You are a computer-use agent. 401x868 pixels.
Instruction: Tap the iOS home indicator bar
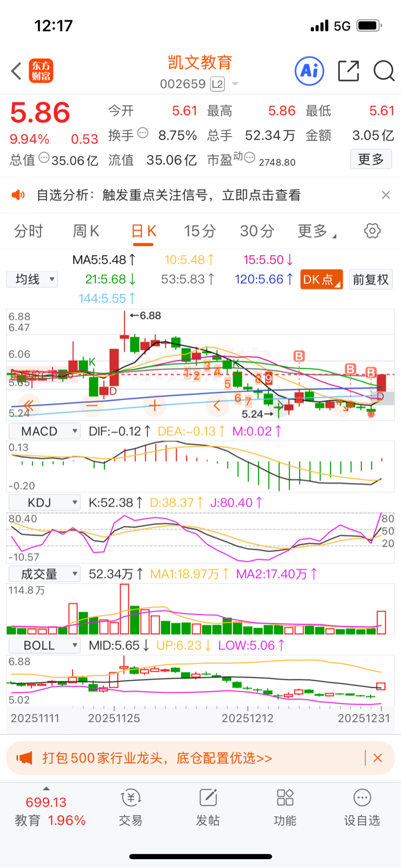(200, 857)
